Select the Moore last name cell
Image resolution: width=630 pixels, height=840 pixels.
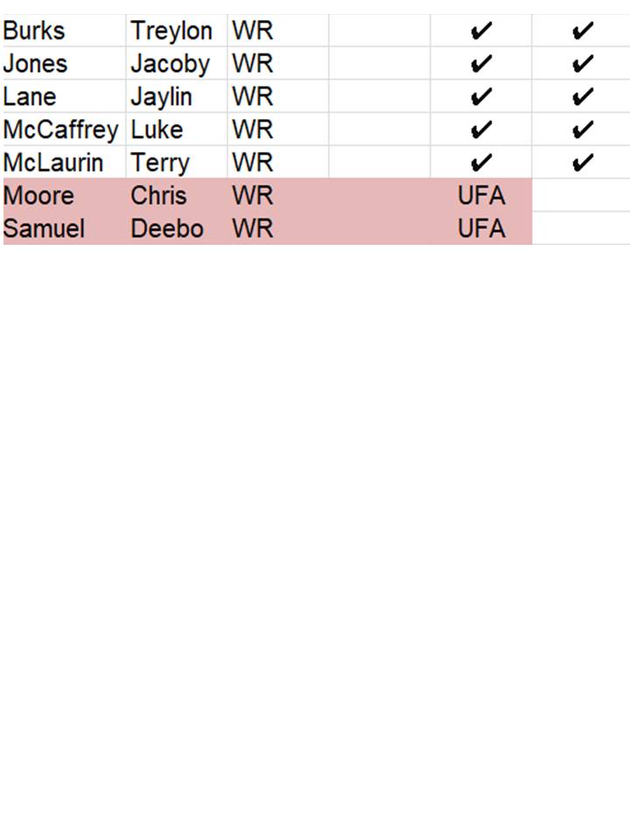coord(39,195)
